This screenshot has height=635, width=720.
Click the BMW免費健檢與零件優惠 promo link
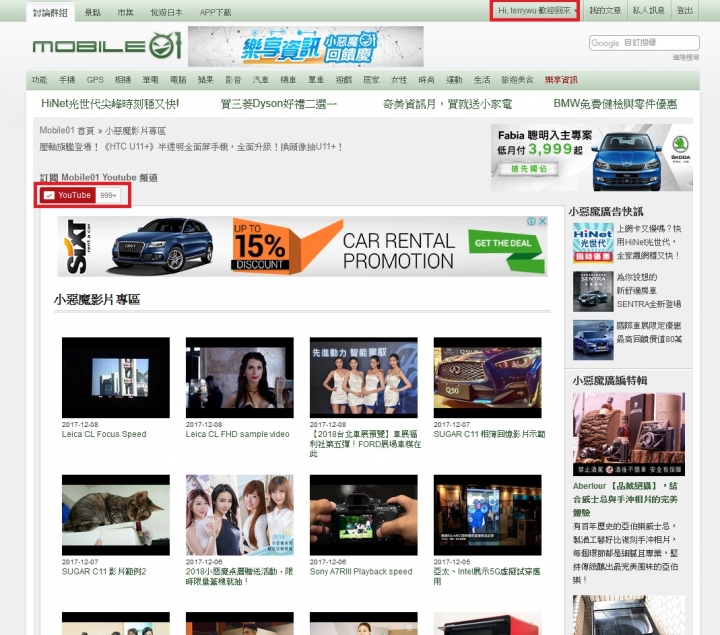[x=615, y=104]
